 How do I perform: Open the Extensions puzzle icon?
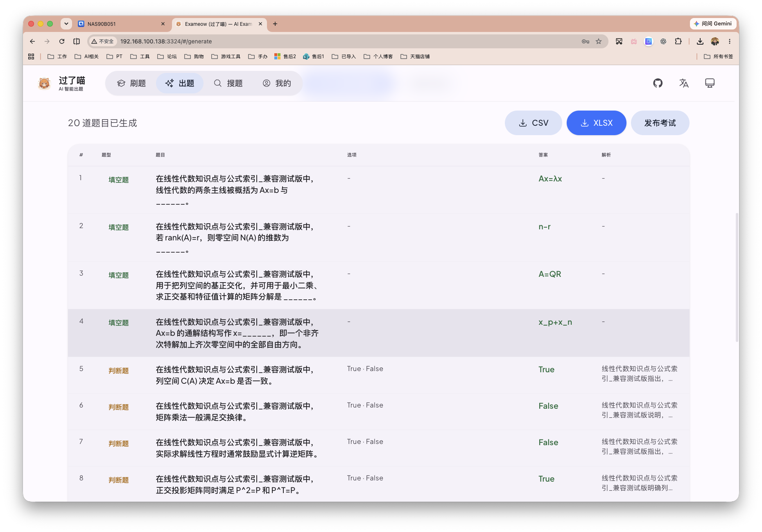coord(678,41)
